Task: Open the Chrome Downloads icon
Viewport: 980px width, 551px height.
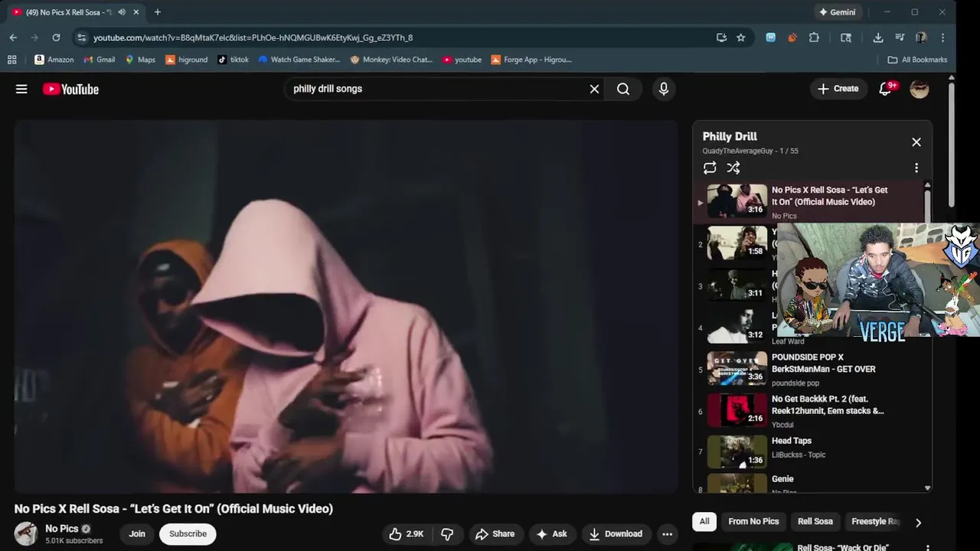Action: click(x=878, y=37)
